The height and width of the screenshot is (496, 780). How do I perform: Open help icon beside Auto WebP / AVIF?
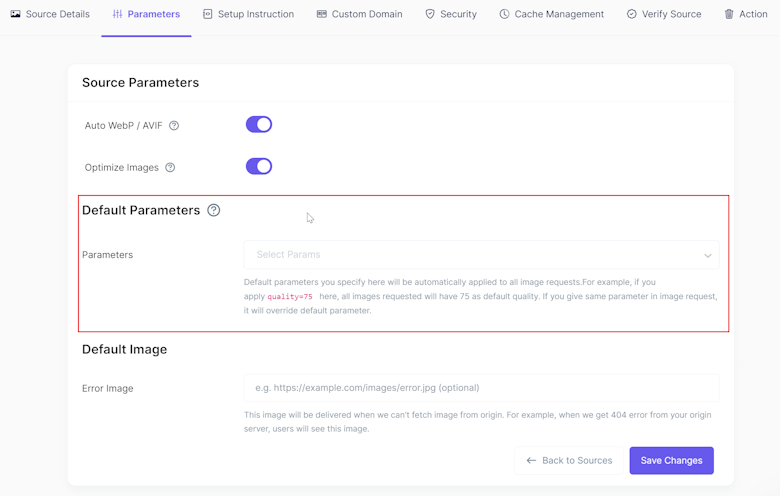[x=174, y=125]
